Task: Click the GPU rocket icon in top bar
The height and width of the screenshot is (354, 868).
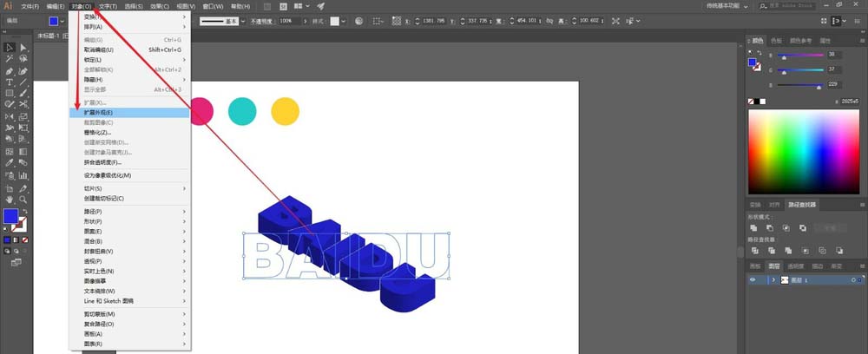Action: [321, 6]
